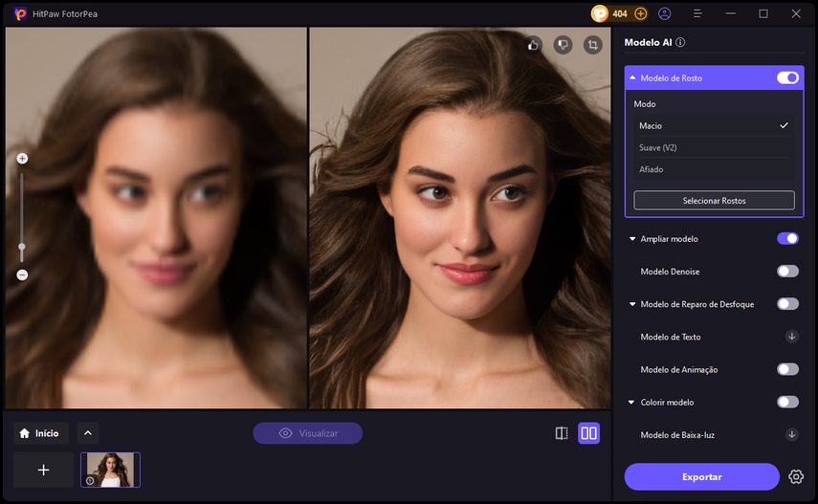Switch to split compare view icon

point(562,433)
